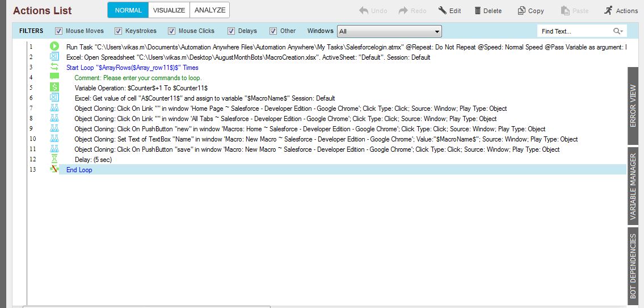Viewport: 644px width, 308px height.
Task: Click into the Find Text search field
Action: tap(574, 31)
